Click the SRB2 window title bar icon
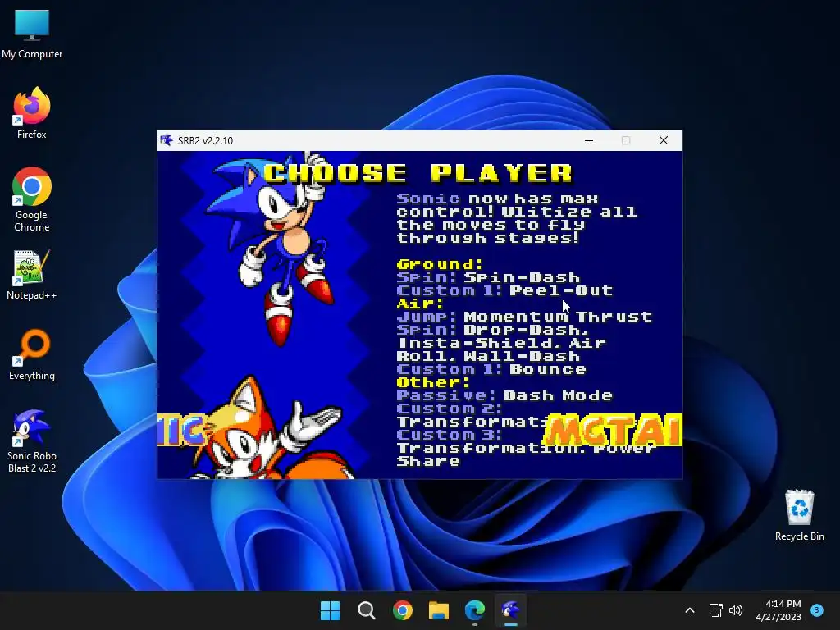 167,140
